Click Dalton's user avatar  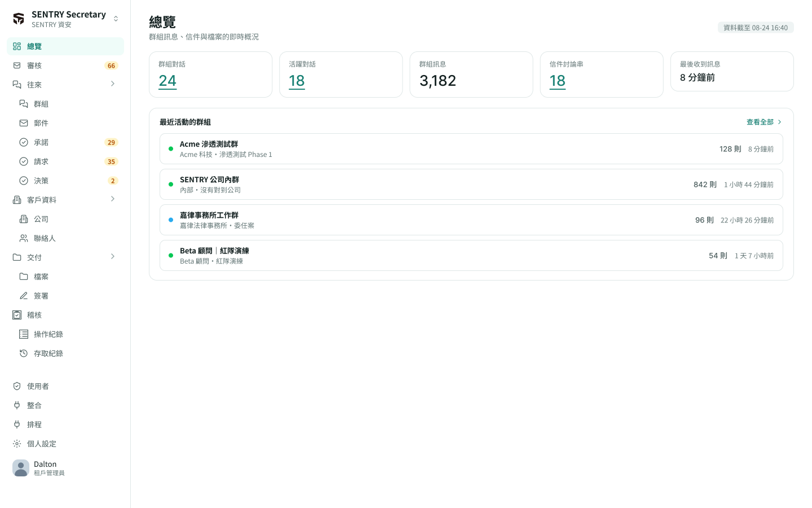click(21, 468)
